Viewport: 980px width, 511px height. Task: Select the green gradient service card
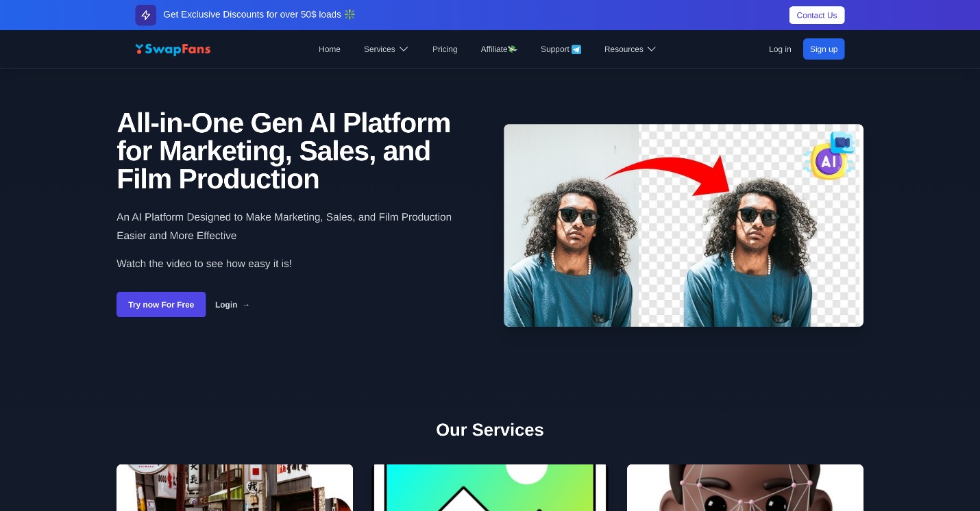click(489, 488)
